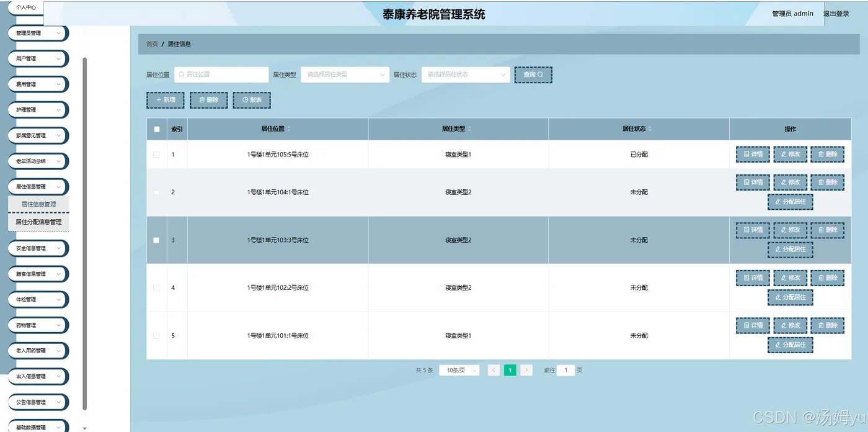Click cell 1号楼1单元105:5号床位
Screen dimensions: 868x432
point(278,155)
